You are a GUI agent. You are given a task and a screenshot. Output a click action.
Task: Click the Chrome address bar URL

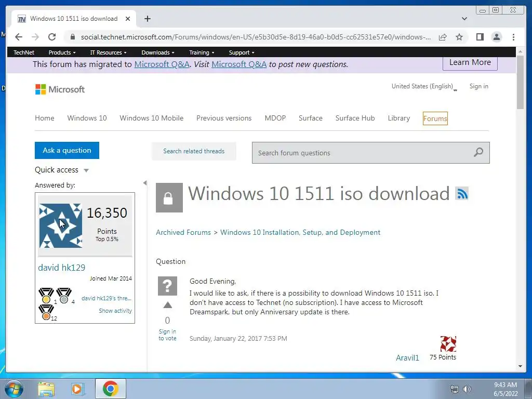coord(256,37)
